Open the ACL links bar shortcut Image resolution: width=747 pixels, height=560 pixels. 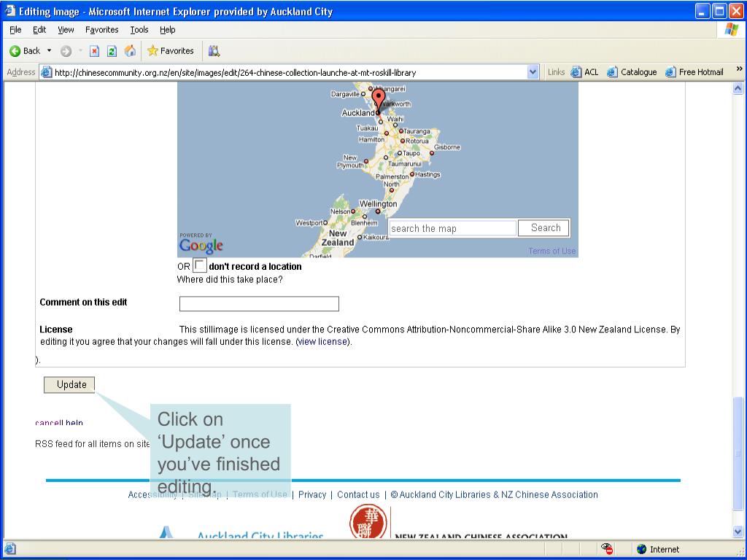click(x=584, y=72)
